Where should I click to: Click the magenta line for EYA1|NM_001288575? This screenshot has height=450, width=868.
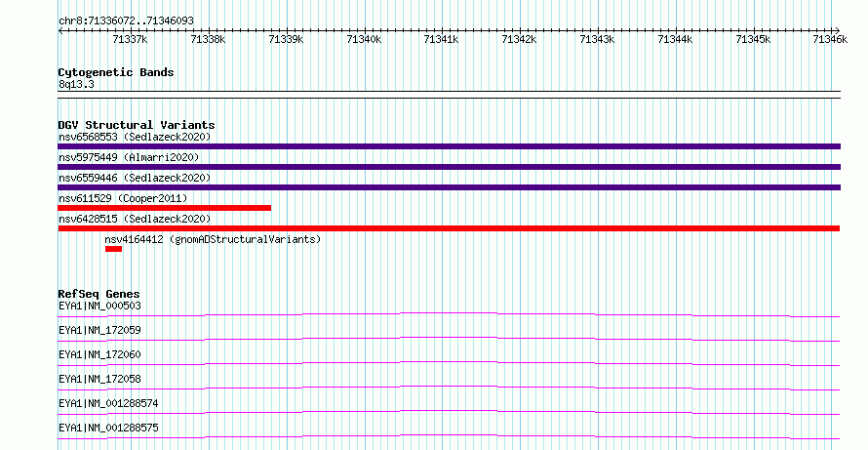click(449, 436)
